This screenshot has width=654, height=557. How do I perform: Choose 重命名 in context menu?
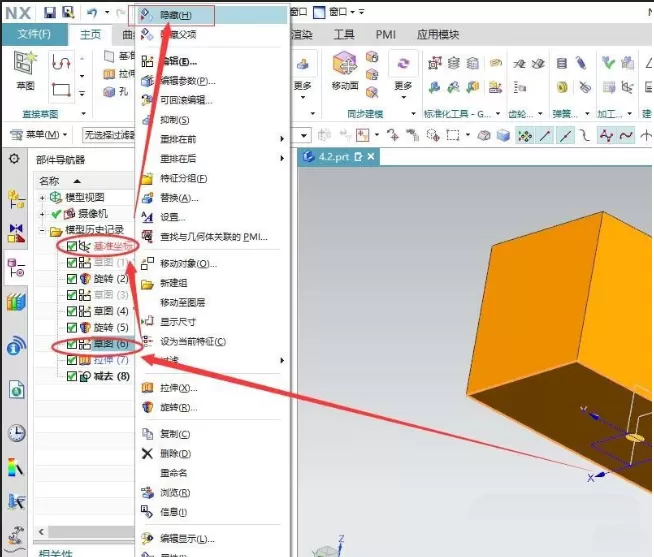coord(174,473)
